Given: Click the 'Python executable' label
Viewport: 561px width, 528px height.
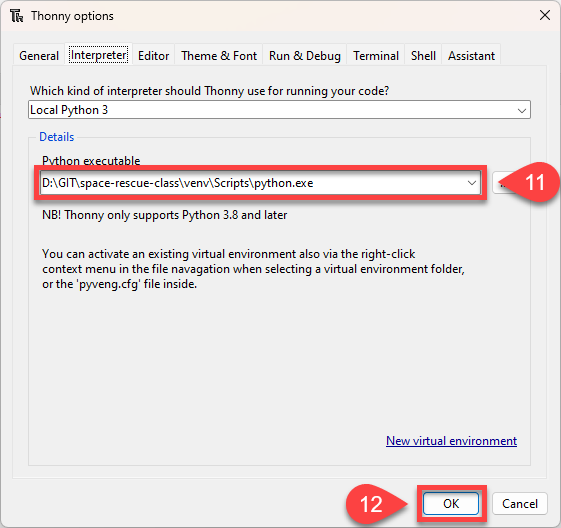Looking at the screenshot, I should [91, 161].
